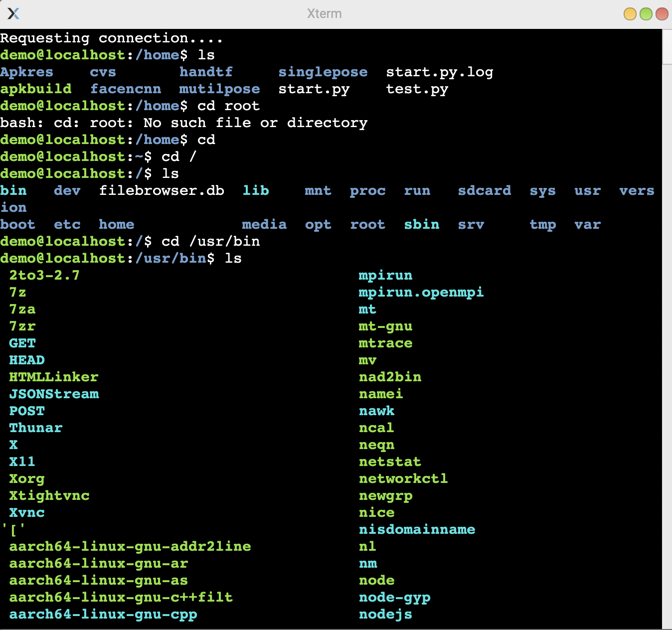The height and width of the screenshot is (630, 672).
Task: Click the ncal entry
Action: [377, 428]
